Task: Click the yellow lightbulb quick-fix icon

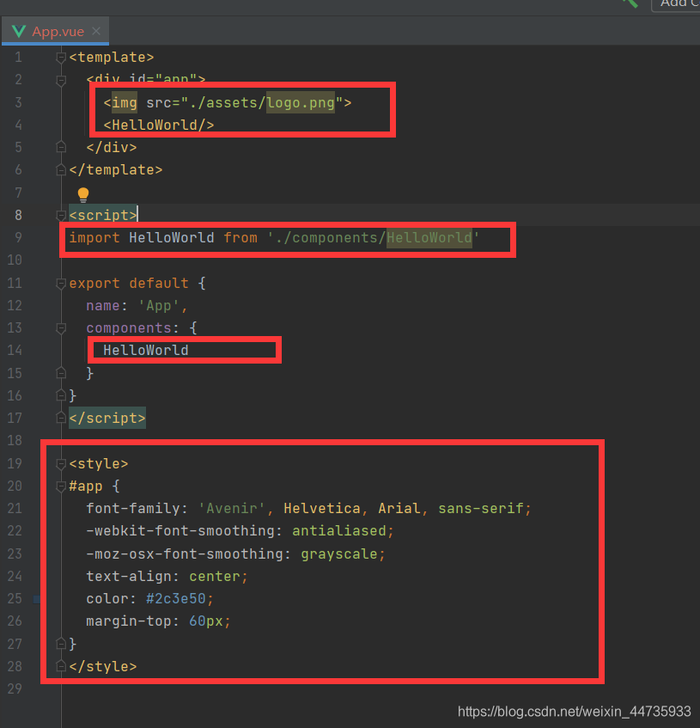Action: [x=83, y=194]
